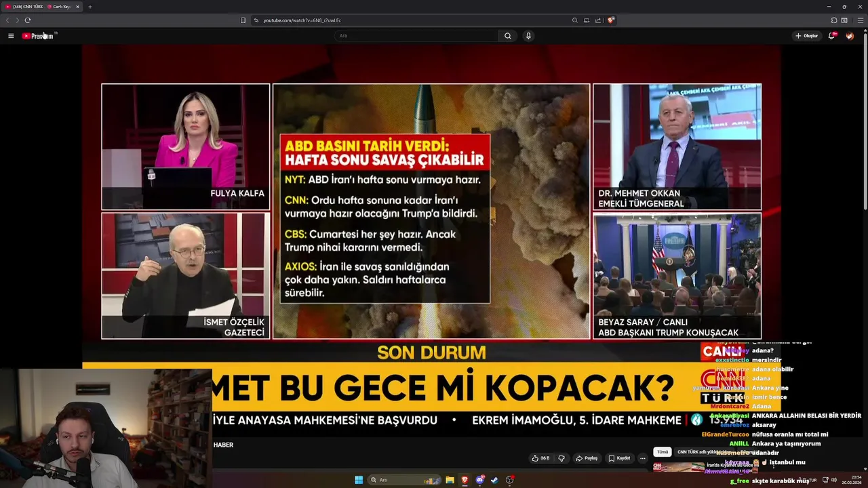
Task: Click the Paylaş share button
Action: (587, 458)
